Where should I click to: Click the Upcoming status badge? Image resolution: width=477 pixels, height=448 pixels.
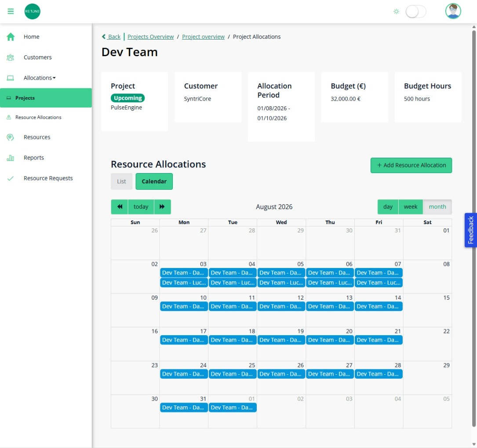[127, 98]
